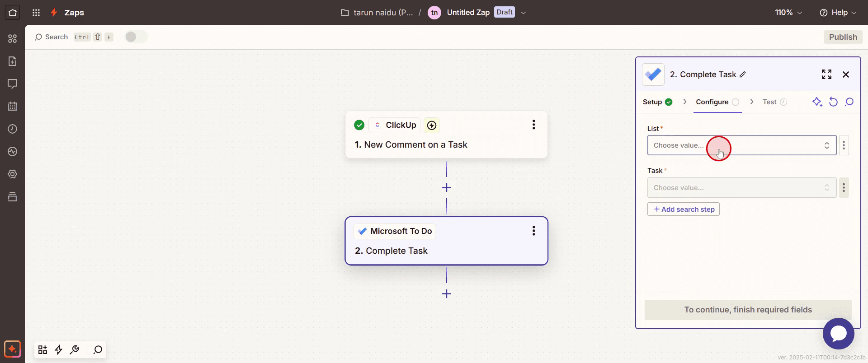Open the Task dropdown field
This screenshot has width=868, height=363.
point(742,187)
